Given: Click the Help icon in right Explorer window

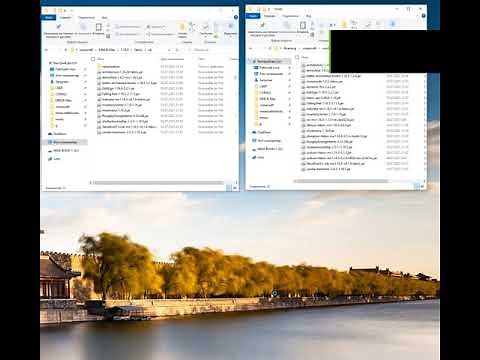Looking at the screenshot, I should [424, 16].
